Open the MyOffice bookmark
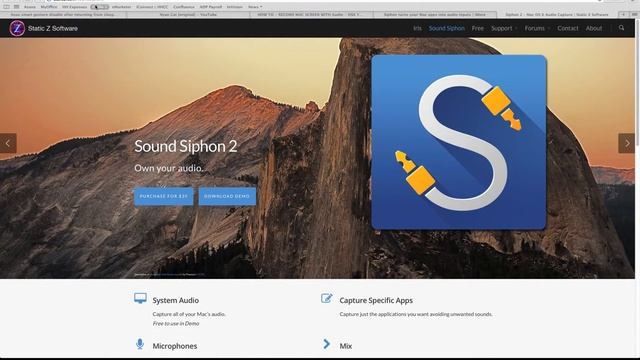 pyautogui.click(x=49, y=7)
